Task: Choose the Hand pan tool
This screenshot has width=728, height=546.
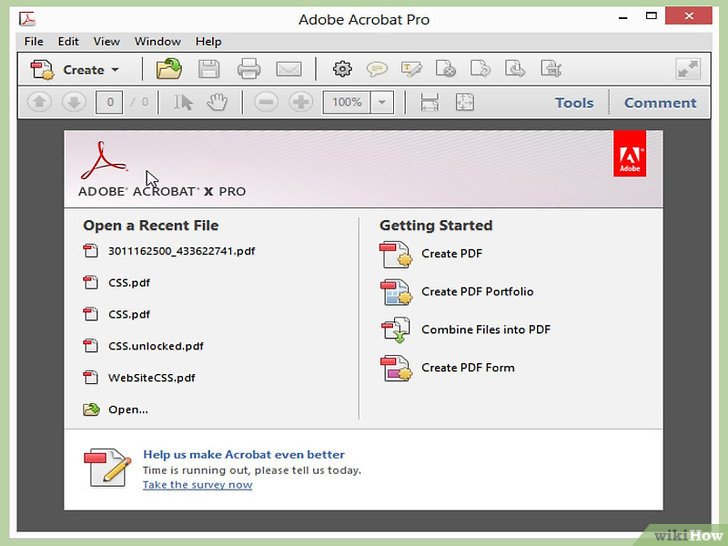Action: click(x=217, y=102)
